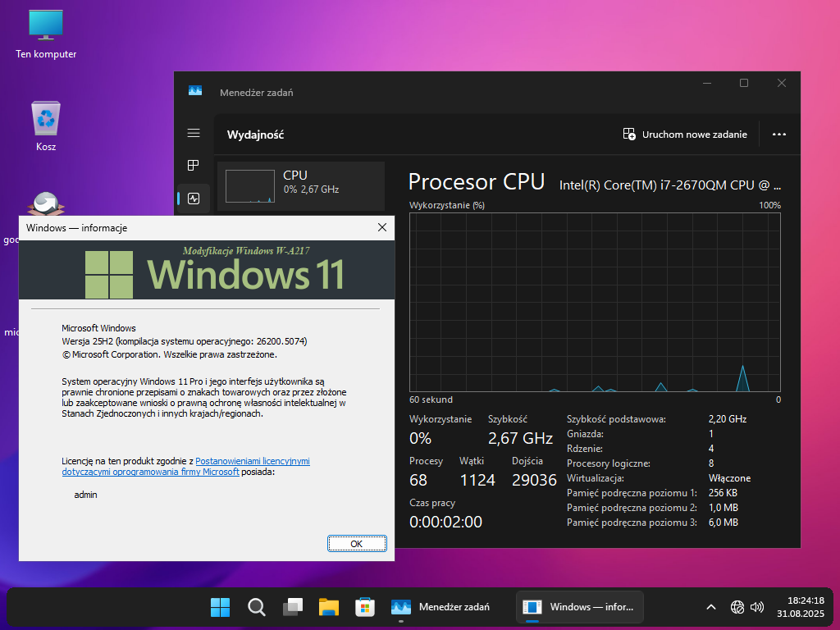
Task: Click the Windows Start button
Action: point(220,607)
